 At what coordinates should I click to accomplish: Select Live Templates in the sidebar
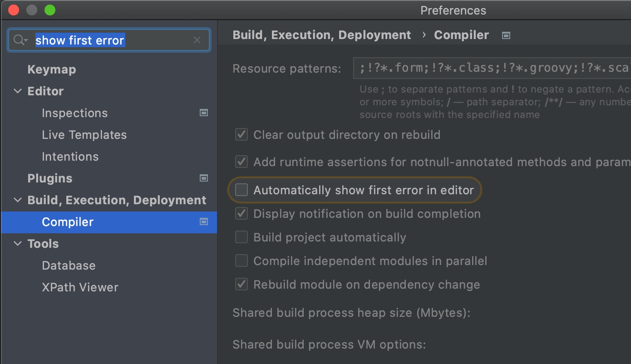coord(84,135)
